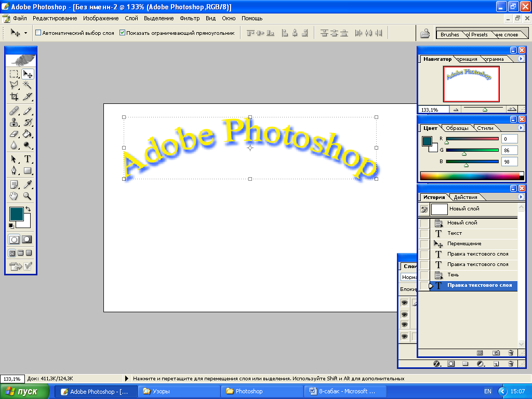Select the Blur tool
The width and height of the screenshot is (532, 399).
14,145
